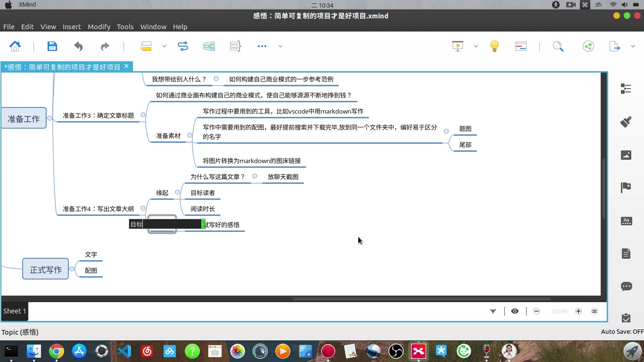
Task: Start presentation mode
Action: click(457, 46)
